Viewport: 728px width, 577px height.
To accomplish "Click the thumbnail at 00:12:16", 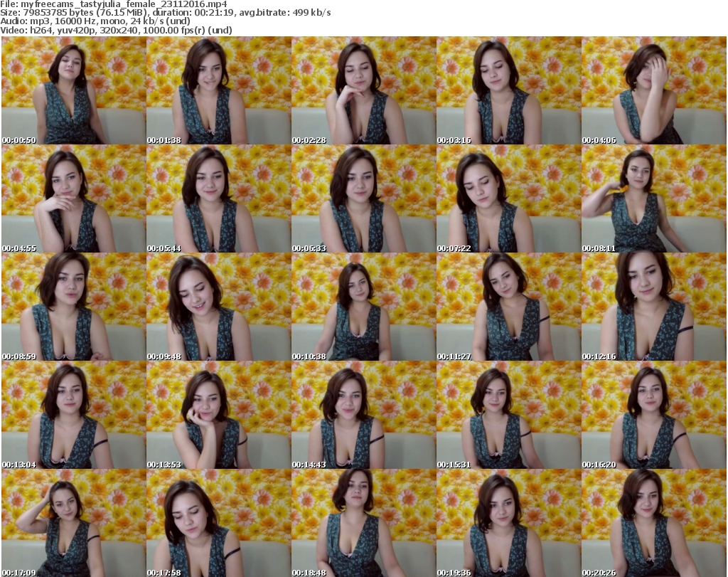I will click(654, 307).
